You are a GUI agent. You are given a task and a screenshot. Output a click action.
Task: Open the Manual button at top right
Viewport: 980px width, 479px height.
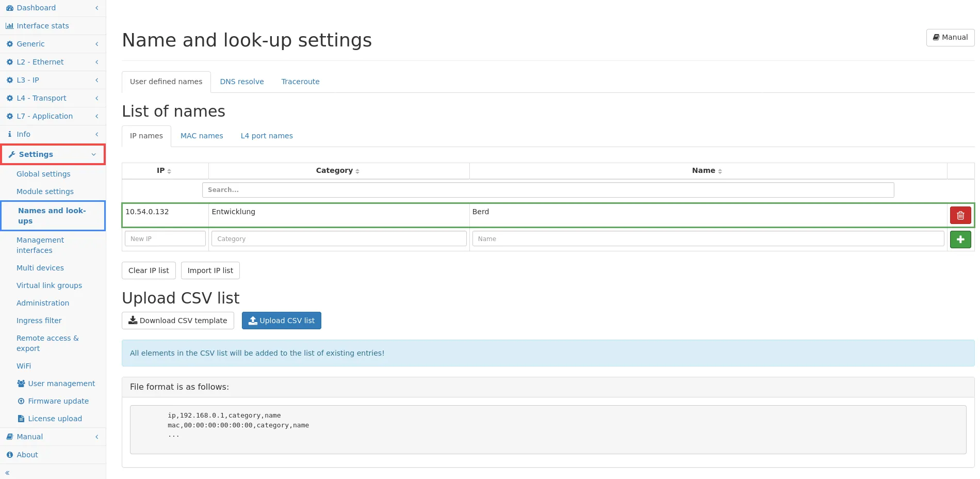pyautogui.click(x=950, y=37)
